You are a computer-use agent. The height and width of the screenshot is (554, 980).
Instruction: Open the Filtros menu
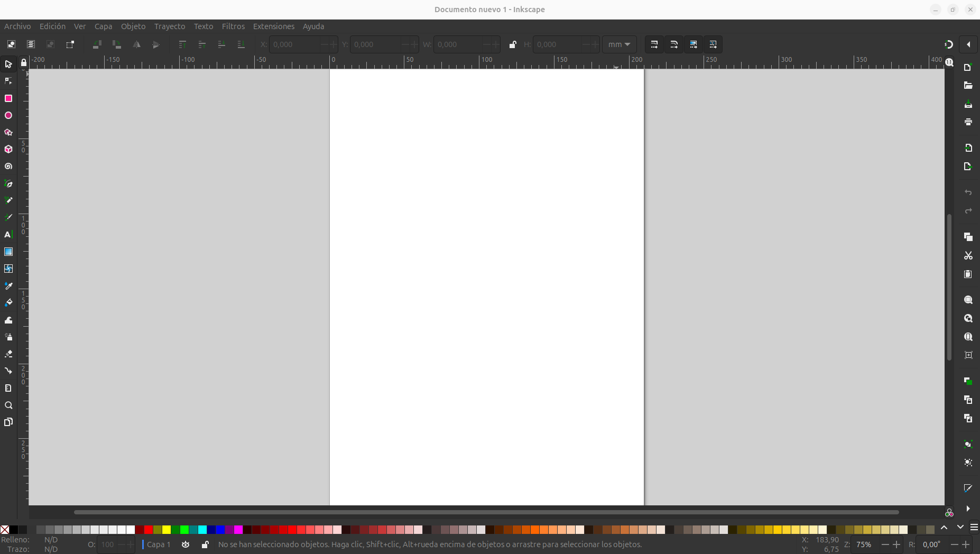point(233,26)
